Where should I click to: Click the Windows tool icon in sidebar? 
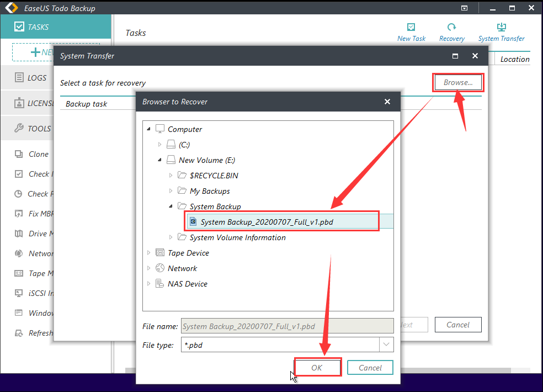(19, 313)
